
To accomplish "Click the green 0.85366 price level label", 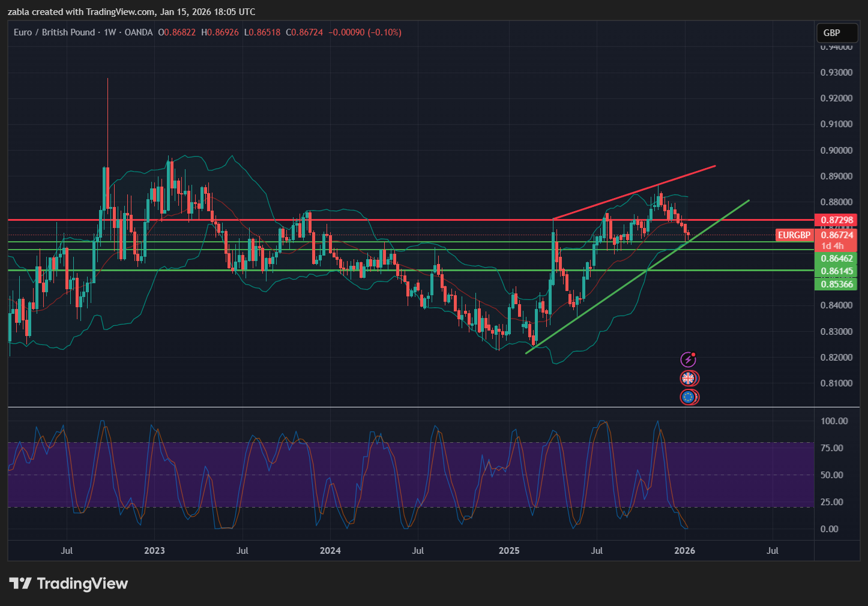I will [836, 284].
